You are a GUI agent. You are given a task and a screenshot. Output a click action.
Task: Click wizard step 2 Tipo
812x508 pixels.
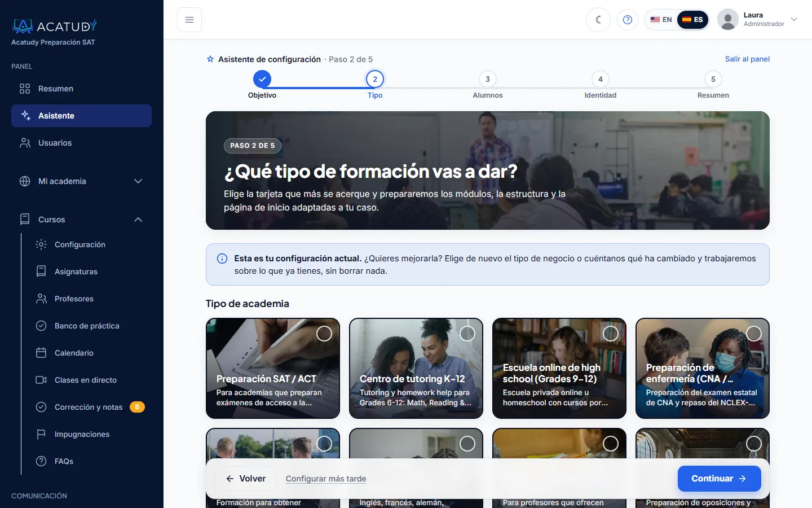pos(375,85)
